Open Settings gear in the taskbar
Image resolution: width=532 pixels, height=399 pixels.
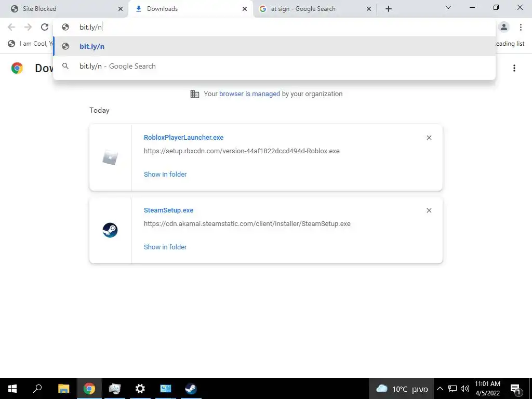click(140, 389)
